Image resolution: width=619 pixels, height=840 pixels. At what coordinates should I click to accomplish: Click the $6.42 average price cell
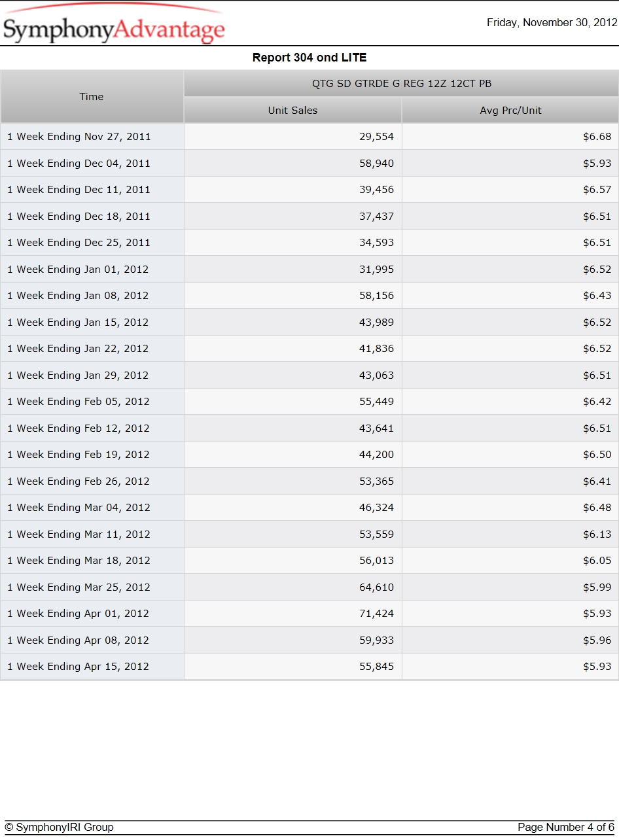coord(510,402)
